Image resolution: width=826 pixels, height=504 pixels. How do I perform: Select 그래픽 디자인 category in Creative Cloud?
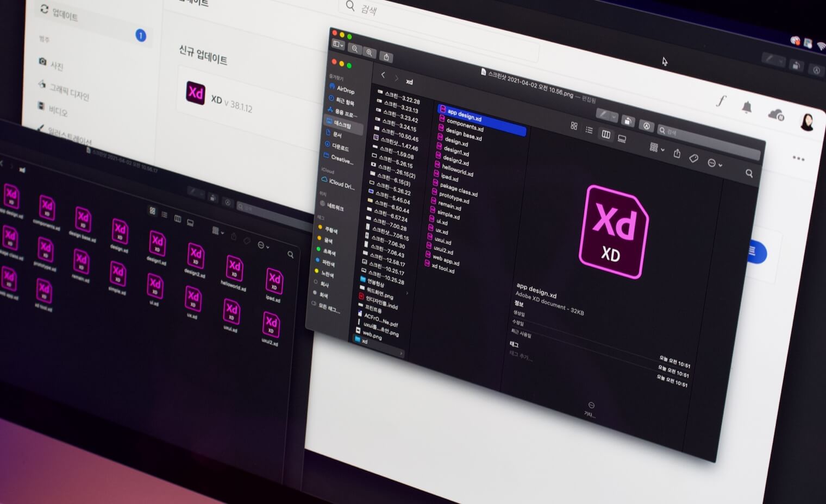[64, 90]
